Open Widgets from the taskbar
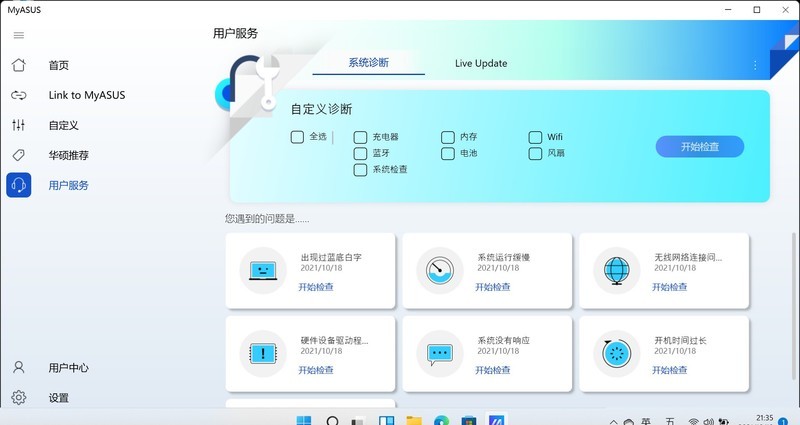This screenshot has height=425, width=800. point(386,420)
